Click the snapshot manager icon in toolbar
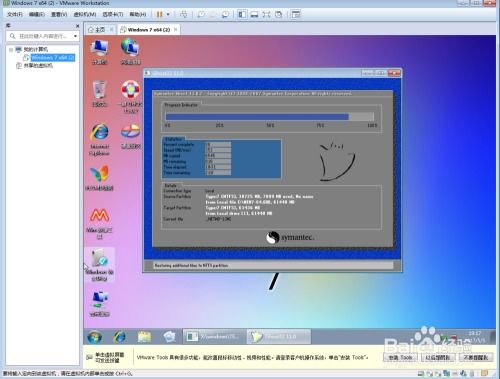500x379 pixels. coord(225,14)
